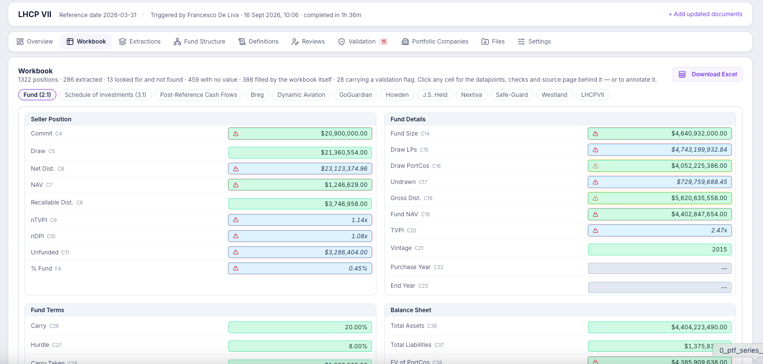Open the Settings tab
The width and height of the screenshot is (763, 364).
coord(534,41)
